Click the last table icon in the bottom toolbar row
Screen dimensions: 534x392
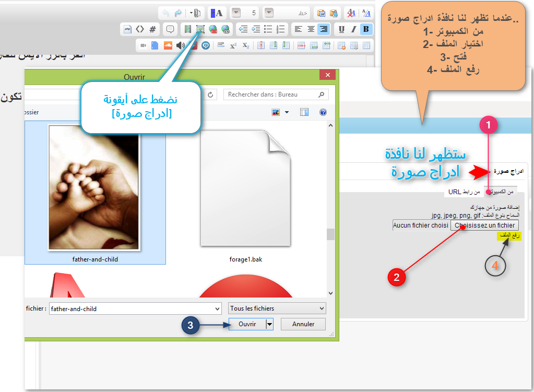point(366,45)
